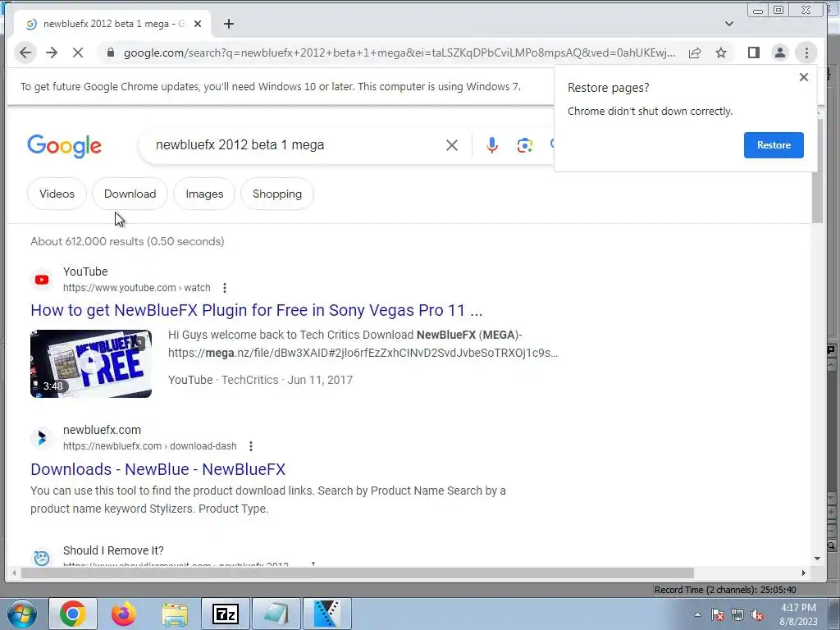The height and width of the screenshot is (630, 840).
Task: Click the window's horizontal scrollbar
Action: coord(357,573)
